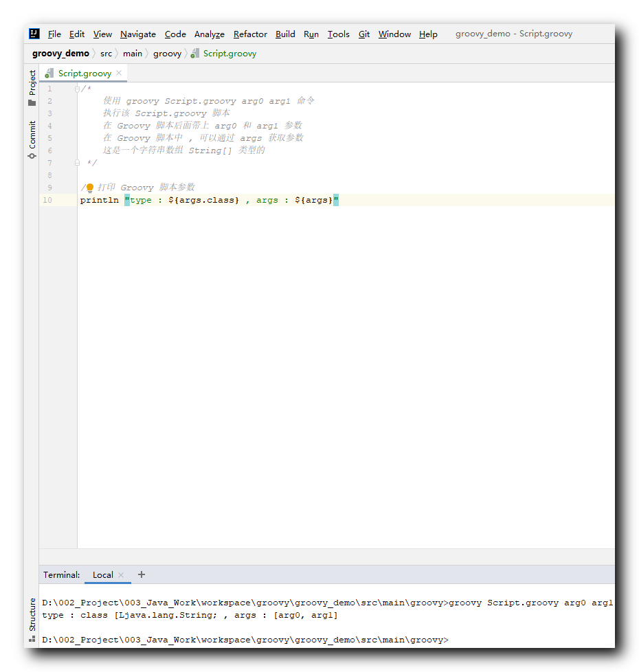Open the Help menu
The height and width of the screenshot is (672, 639).
(x=428, y=34)
